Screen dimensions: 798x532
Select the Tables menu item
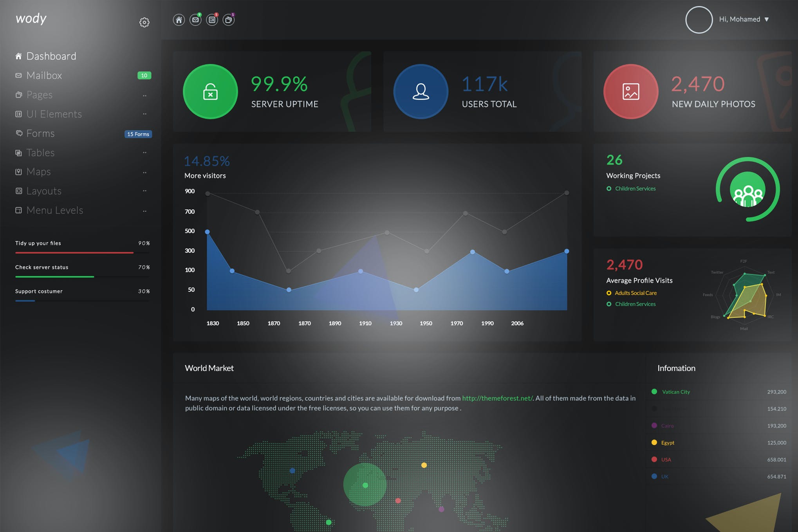coord(40,152)
